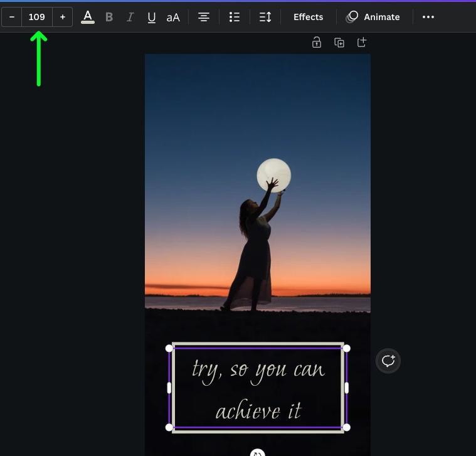Toggle bold formatting

click(109, 17)
